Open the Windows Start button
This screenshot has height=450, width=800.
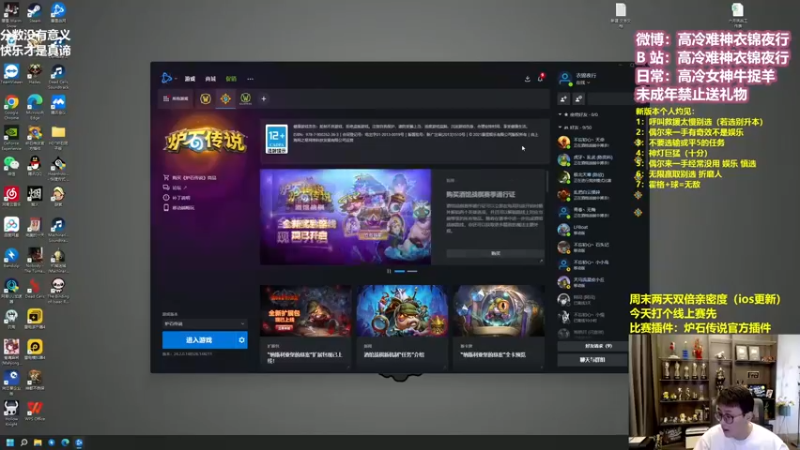point(10,442)
